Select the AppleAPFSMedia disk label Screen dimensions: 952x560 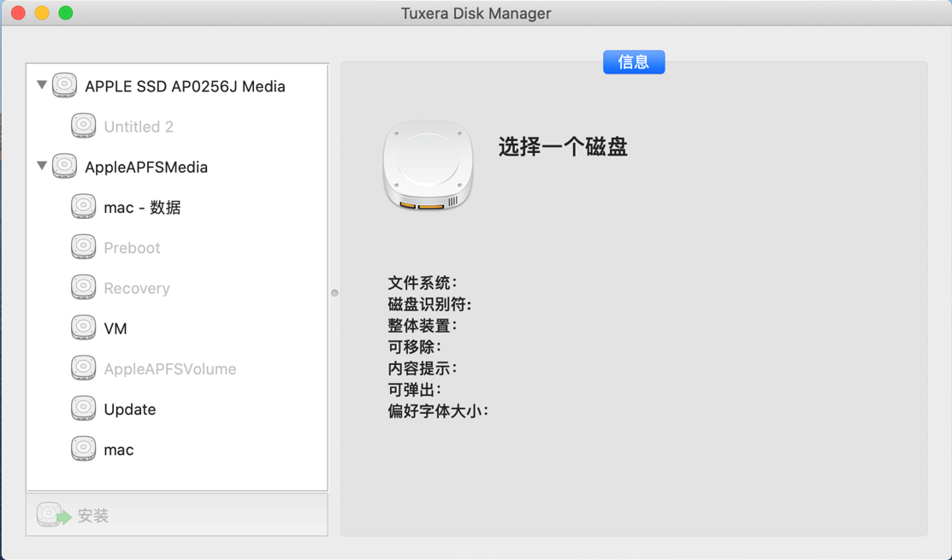(146, 168)
